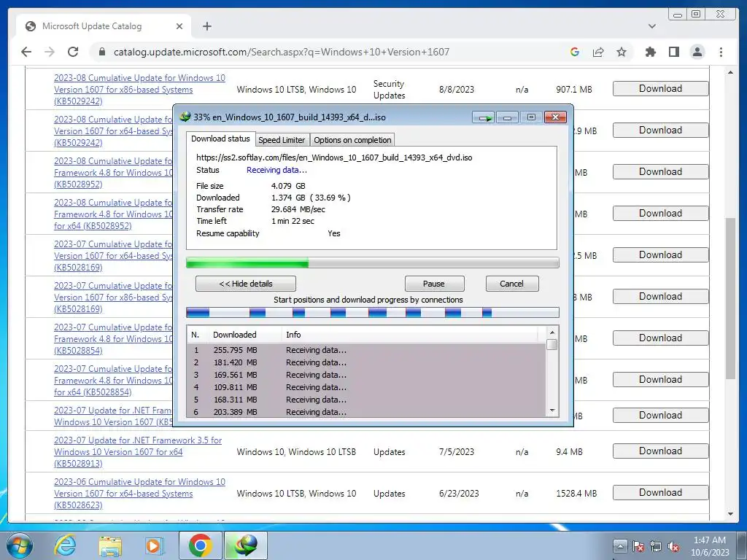
Task: View site information via padlock icon
Action: (101, 52)
